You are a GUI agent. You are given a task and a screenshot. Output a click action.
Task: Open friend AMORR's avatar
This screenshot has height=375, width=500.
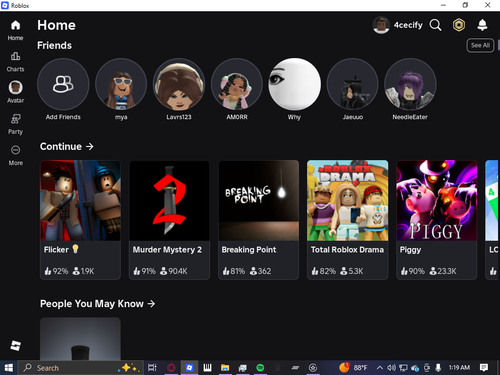pos(237,84)
